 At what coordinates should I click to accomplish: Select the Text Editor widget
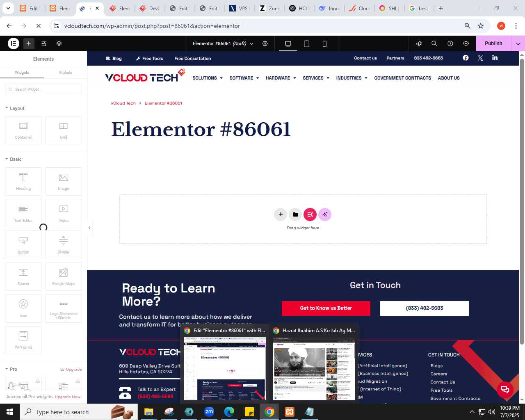23,213
